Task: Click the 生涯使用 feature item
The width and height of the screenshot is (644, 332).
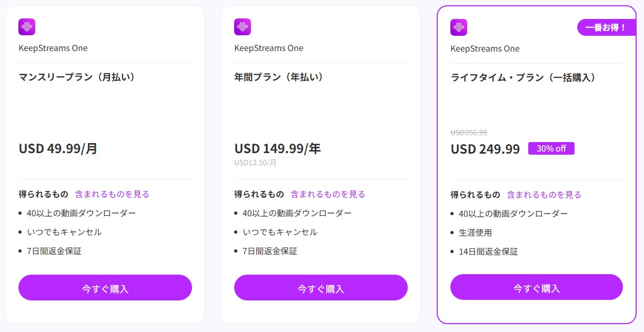Action: (x=476, y=233)
